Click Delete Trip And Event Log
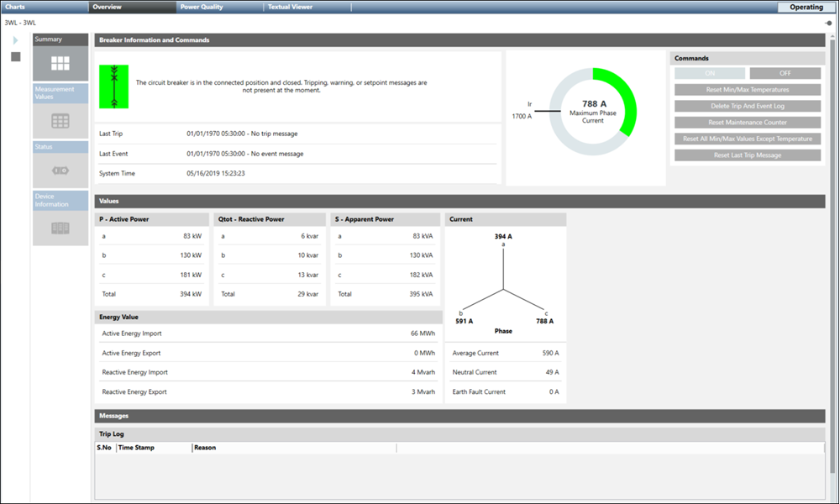 click(747, 106)
